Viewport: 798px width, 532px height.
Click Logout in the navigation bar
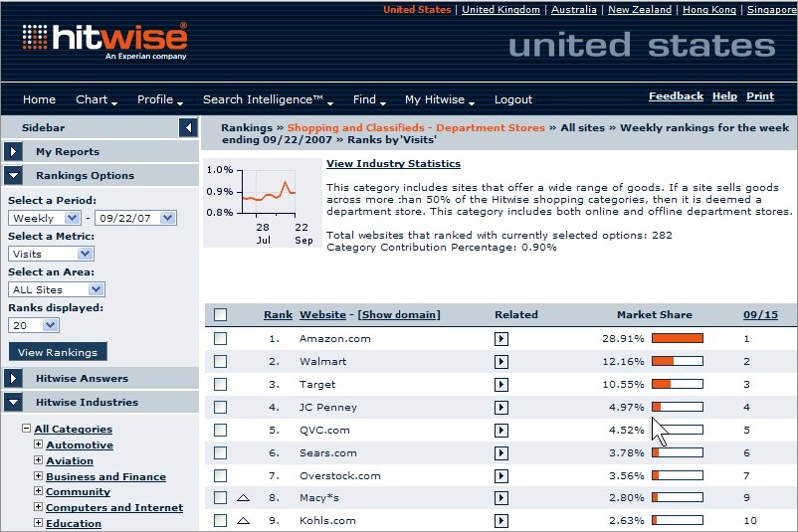pyautogui.click(x=513, y=99)
